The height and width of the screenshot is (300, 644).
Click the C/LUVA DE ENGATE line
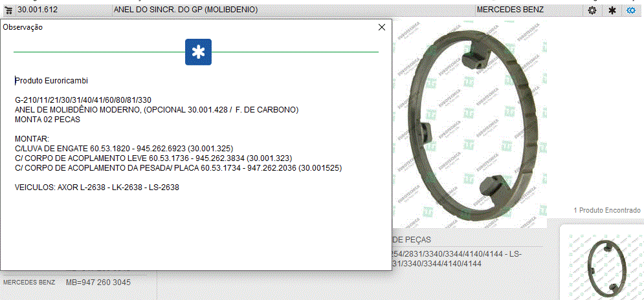click(x=124, y=148)
